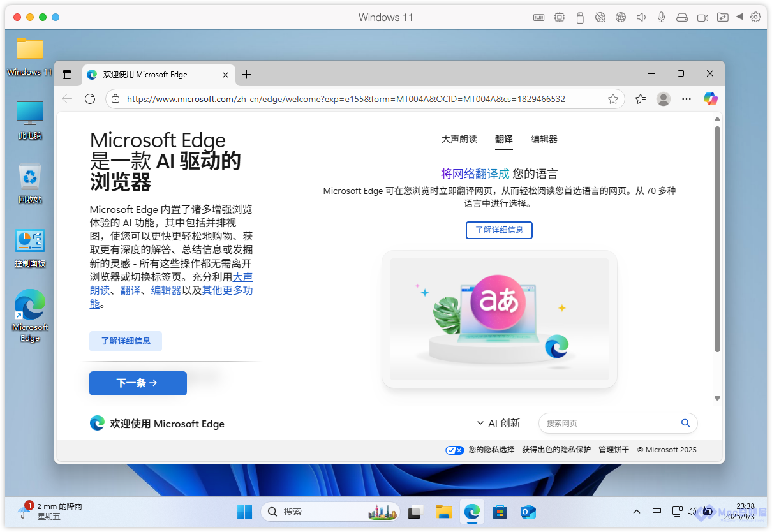Select the 控制面板 desktop icon
This screenshot has width=772, height=532.
pyautogui.click(x=30, y=248)
